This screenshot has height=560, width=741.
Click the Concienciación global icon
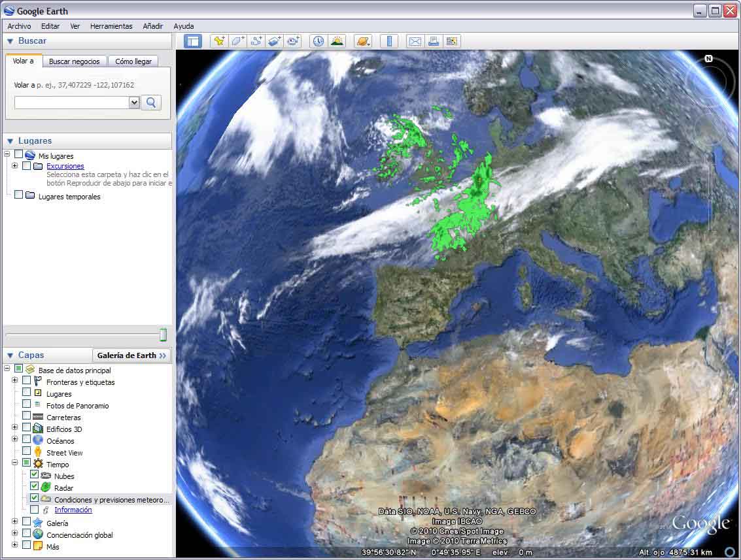click(x=38, y=534)
